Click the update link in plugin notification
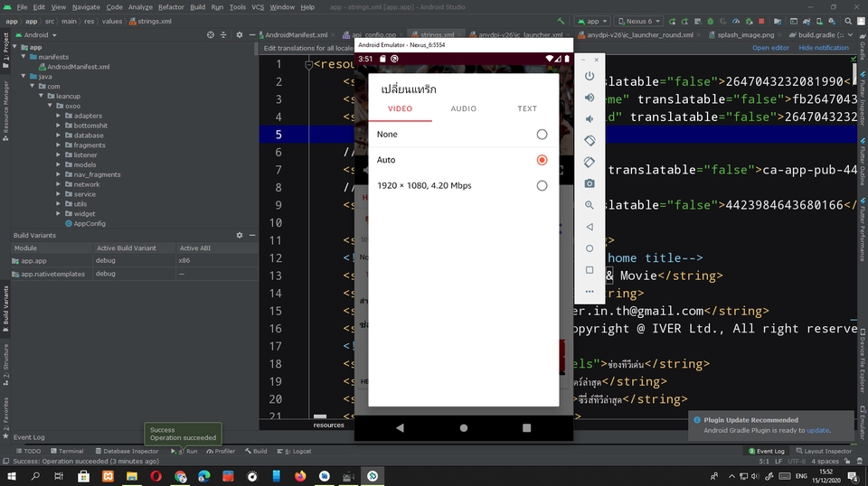 point(817,430)
